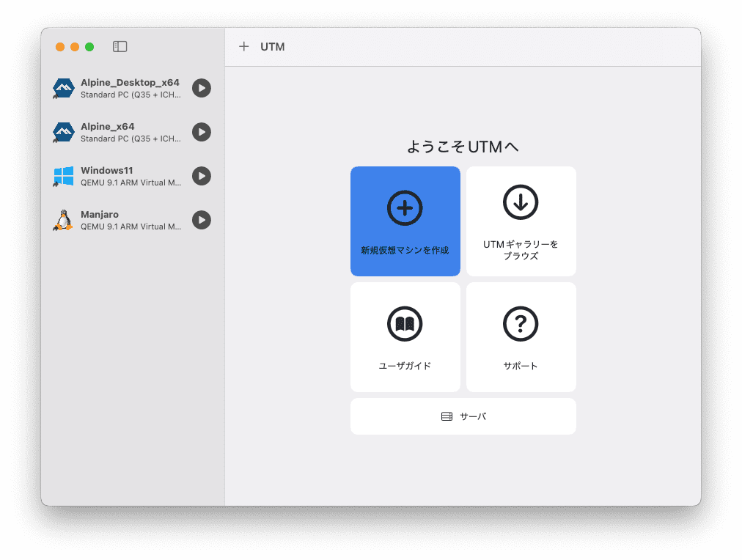The height and width of the screenshot is (560, 742).
Task: Select Manjaro name in the list
Action: pos(100,214)
